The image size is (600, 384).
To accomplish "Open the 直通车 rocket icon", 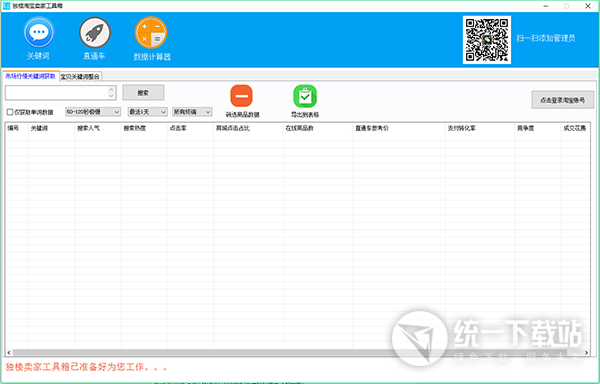I will [95, 33].
